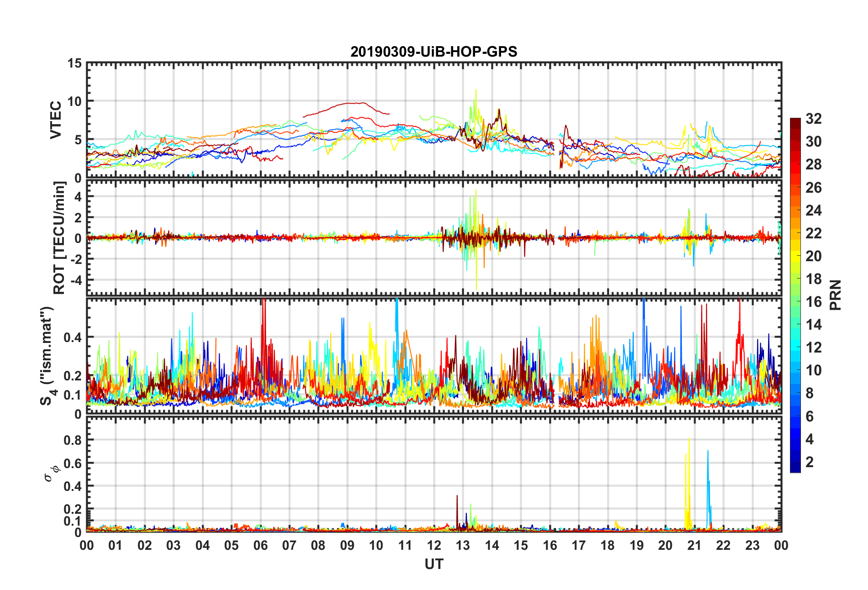Click PRN colorbar tick label 12
The height and width of the screenshot is (590, 868).
pyautogui.click(x=814, y=348)
